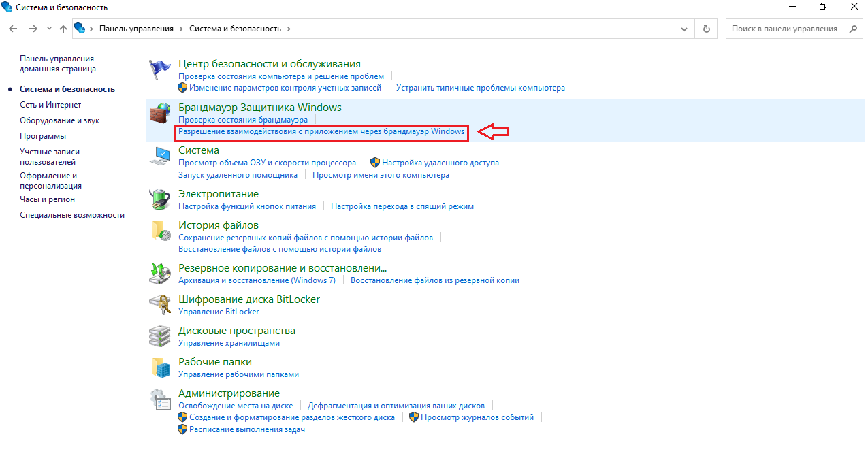Expand the root chevron before Панель управления
This screenshot has width=868, height=456.
click(92, 29)
